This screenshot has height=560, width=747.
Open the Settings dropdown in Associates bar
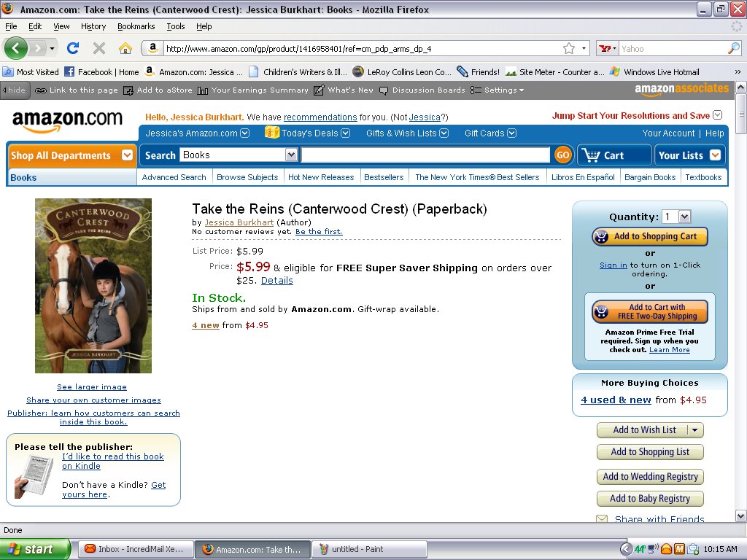point(498,90)
